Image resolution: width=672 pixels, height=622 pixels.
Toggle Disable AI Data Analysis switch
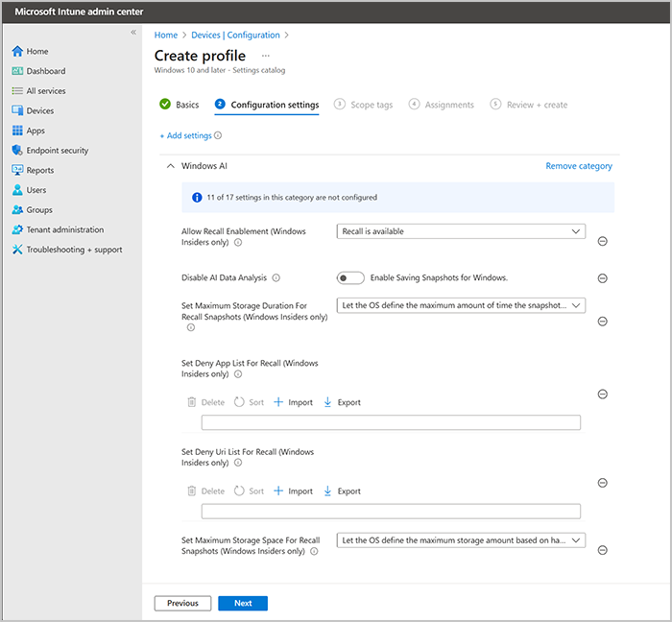click(350, 278)
